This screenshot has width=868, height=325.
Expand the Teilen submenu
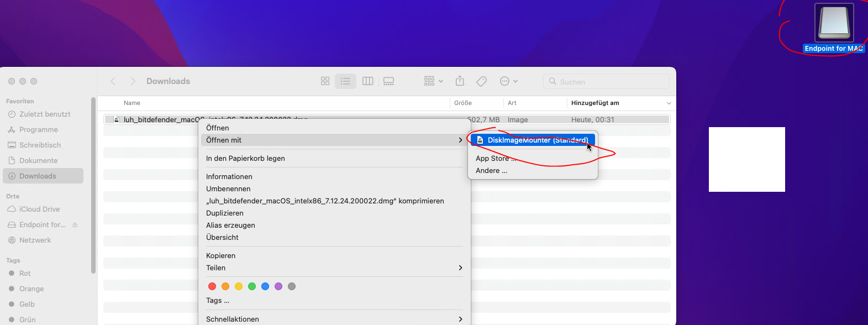[x=334, y=268]
